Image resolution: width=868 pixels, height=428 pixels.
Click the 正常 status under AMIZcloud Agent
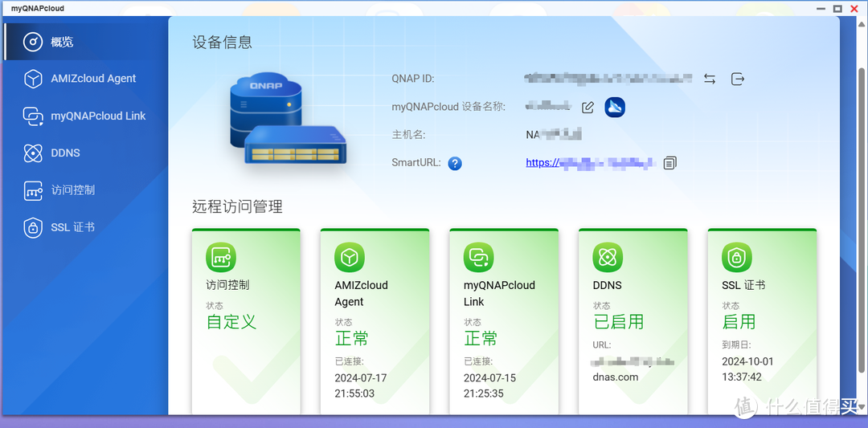tap(351, 338)
